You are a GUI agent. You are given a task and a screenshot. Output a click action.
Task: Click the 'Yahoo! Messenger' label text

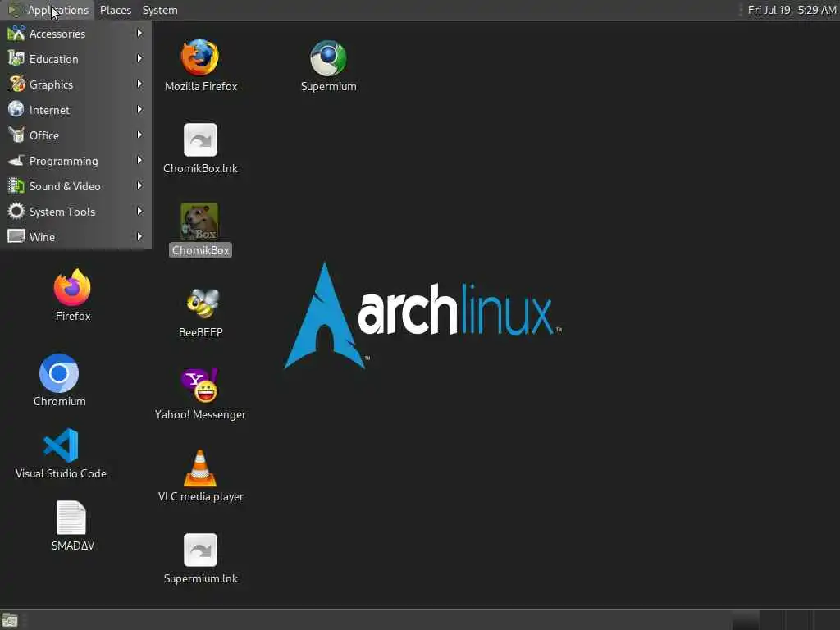tap(200, 414)
